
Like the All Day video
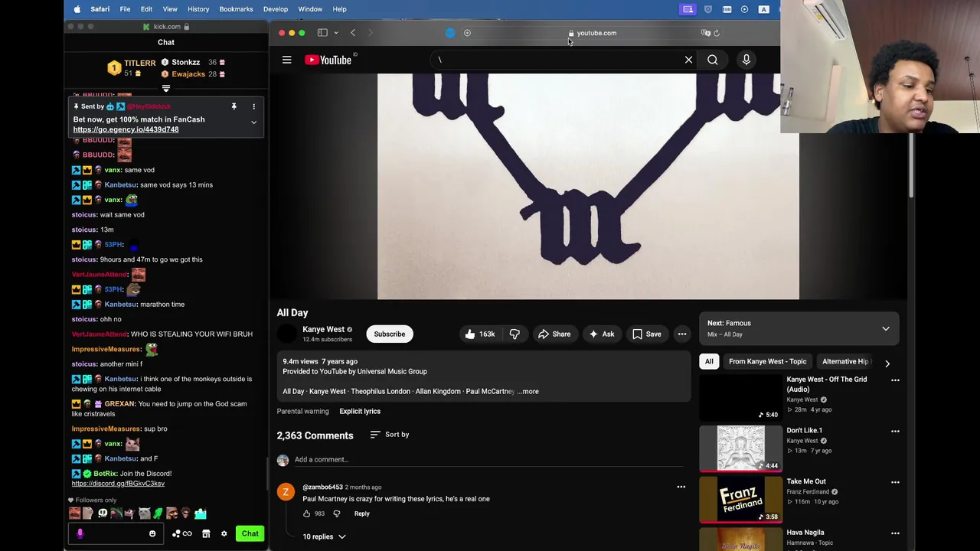[479, 334]
